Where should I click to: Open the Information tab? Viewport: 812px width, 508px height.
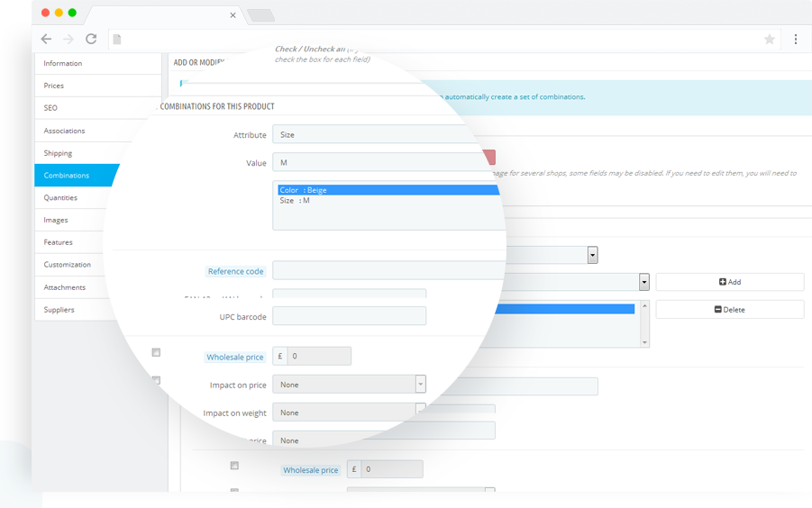(98, 63)
